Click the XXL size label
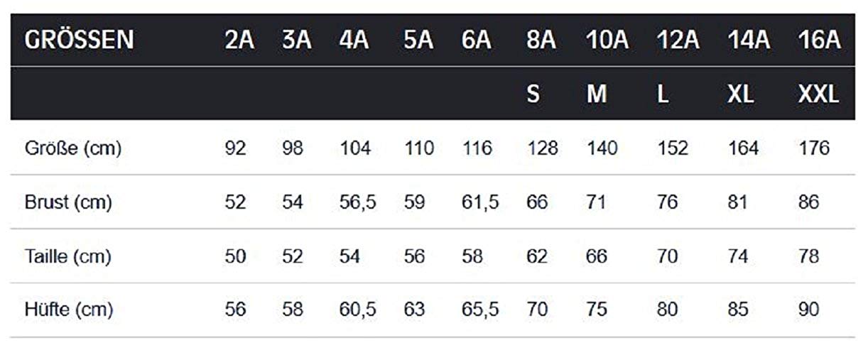The height and width of the screenshot is (355, 868). point(818,94)
